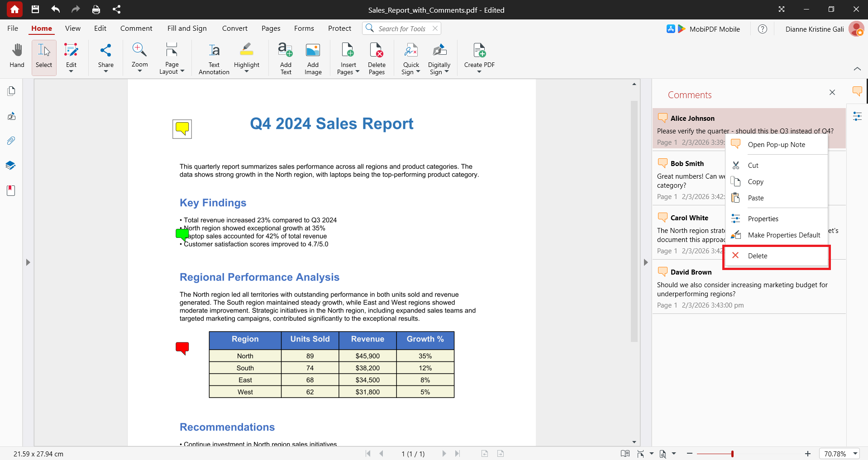Click the red comment marker beside the table

pyautogui.click(x=182, y=348)
